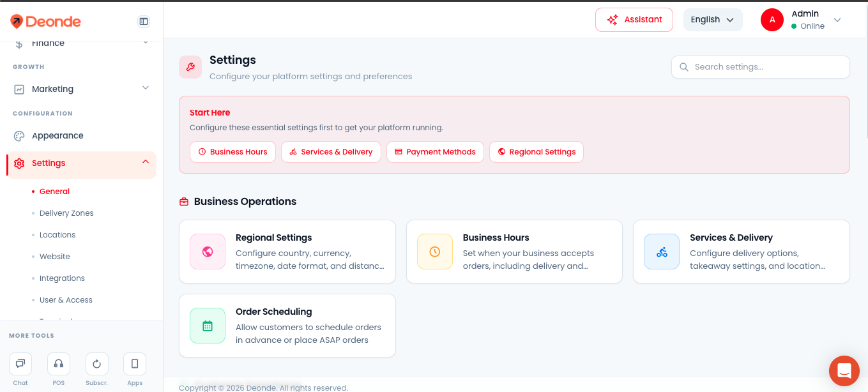Click the Admin avatar circle

point(772,20)
